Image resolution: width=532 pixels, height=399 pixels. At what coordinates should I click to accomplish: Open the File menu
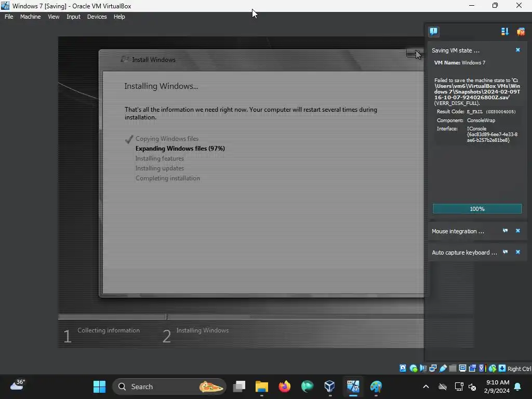(9, 17)
